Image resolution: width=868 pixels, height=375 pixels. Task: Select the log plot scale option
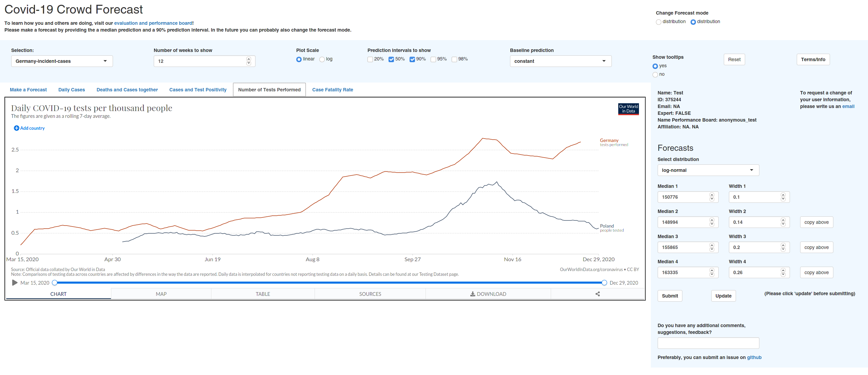322,59
